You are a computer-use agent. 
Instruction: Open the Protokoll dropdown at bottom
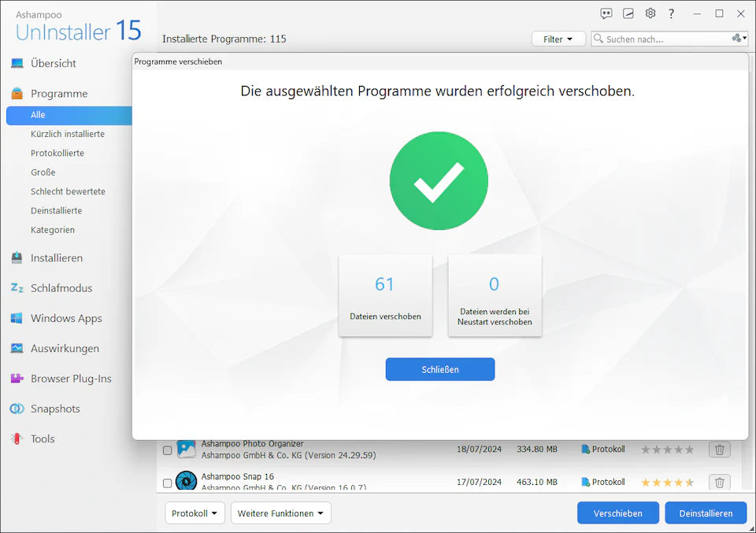click(x=195, y=513)
